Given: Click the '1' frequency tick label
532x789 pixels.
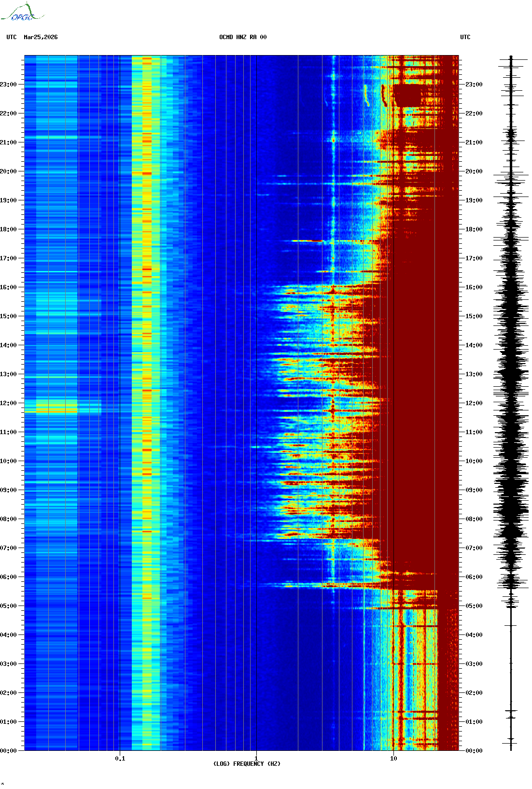Looking at the screenshot, I should tap(256, 759).
